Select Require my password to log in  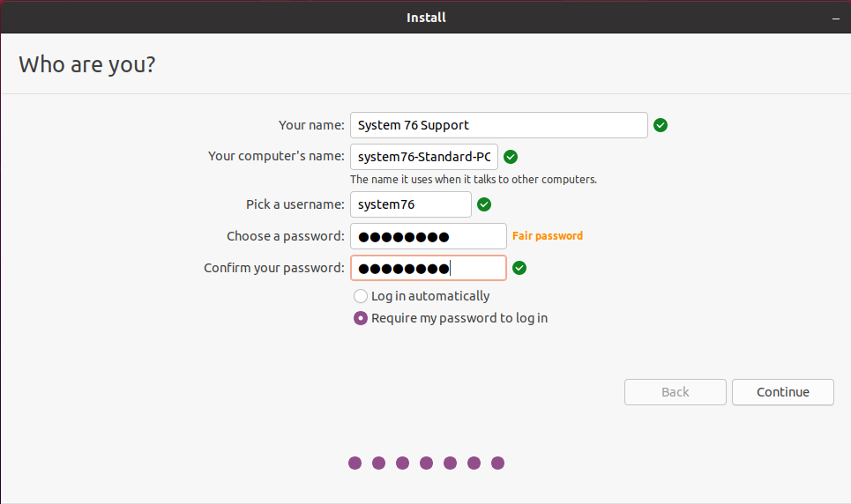pos(361,318)
